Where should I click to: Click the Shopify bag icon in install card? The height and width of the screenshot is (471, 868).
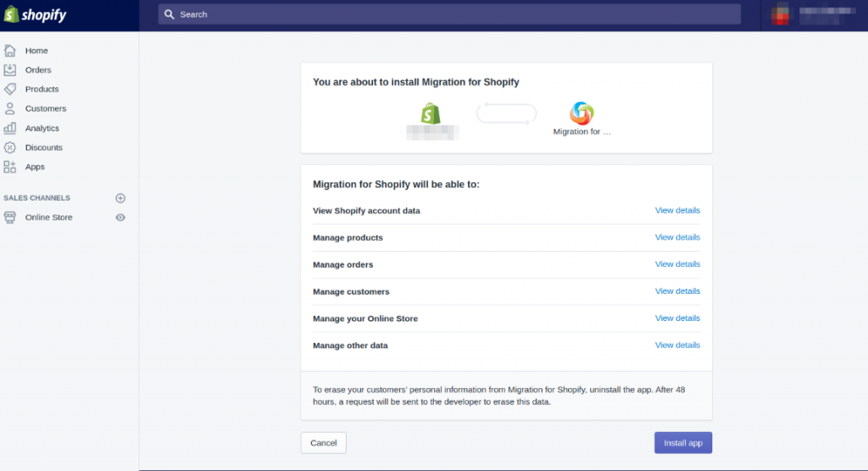(431, 114)
